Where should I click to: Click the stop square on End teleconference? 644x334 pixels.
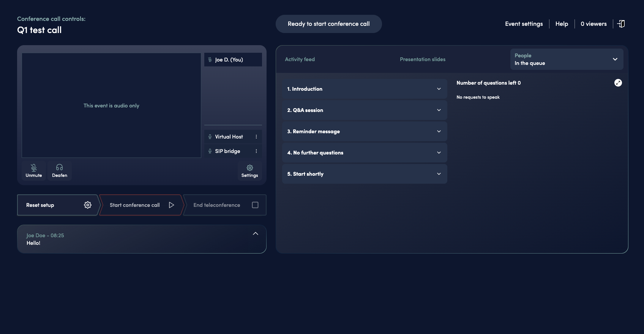pyautogui.click(x=255, y=205)
